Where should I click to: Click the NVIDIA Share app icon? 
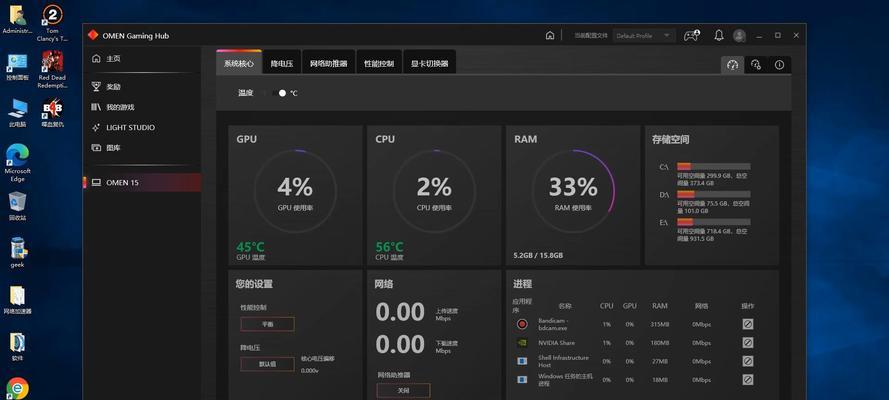click(522, 343)
